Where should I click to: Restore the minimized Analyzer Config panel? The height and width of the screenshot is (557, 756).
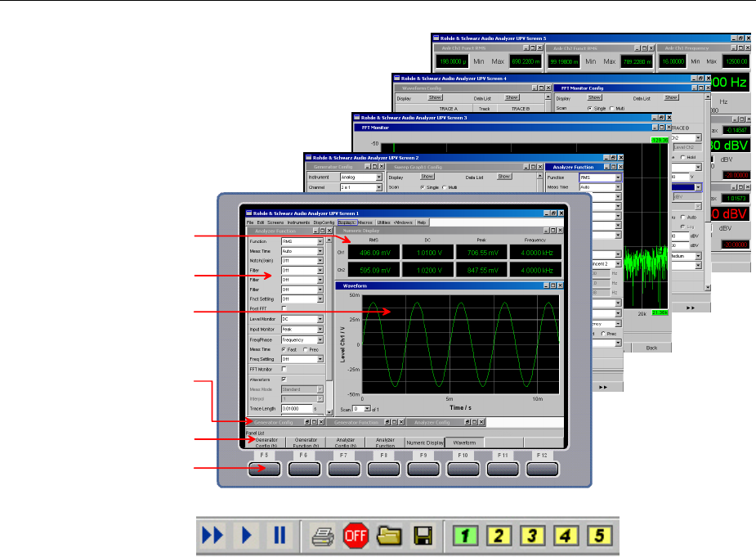coord(467,422)
